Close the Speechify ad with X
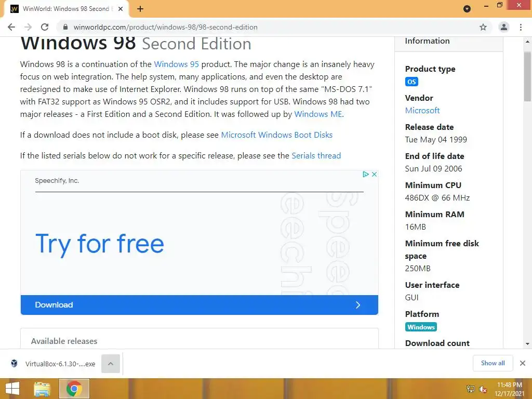 [x=374, y=174]
